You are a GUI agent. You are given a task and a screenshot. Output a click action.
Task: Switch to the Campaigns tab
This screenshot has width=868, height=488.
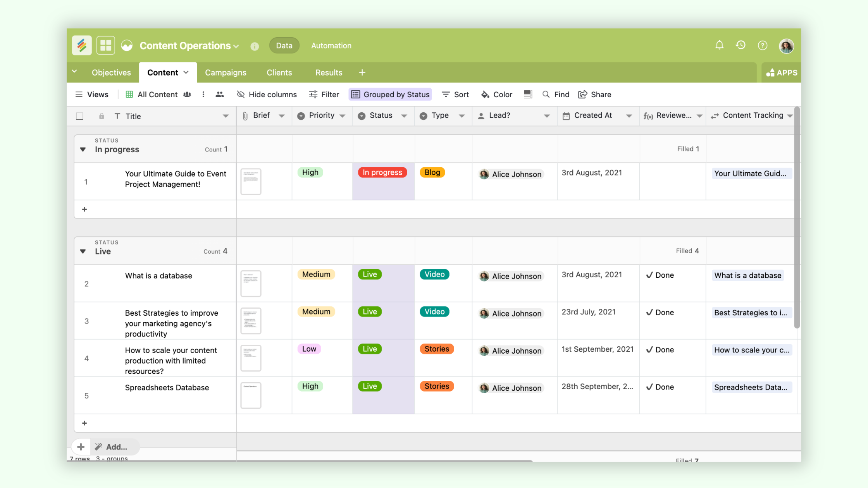coord(226,72)
